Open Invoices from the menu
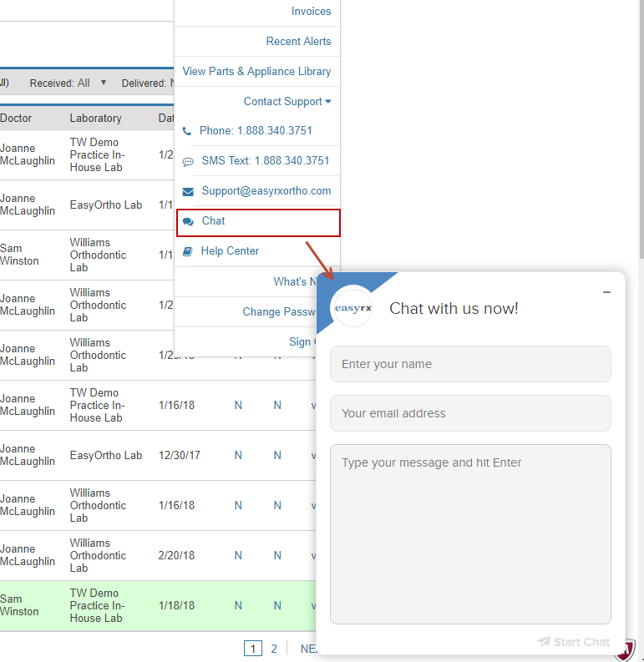Screen dimensions: 644x662 [x=311, y=12]
